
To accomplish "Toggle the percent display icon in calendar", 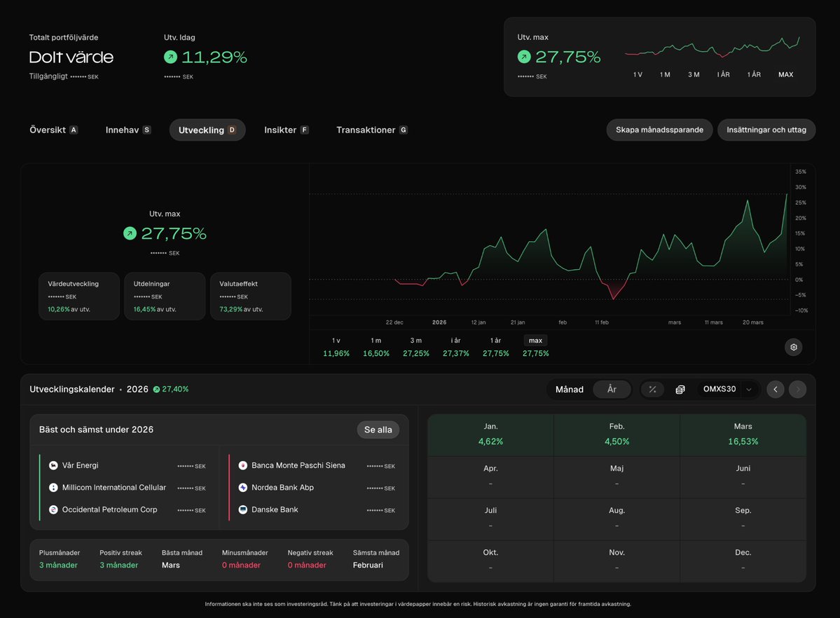I will click(x=652, y=389).
